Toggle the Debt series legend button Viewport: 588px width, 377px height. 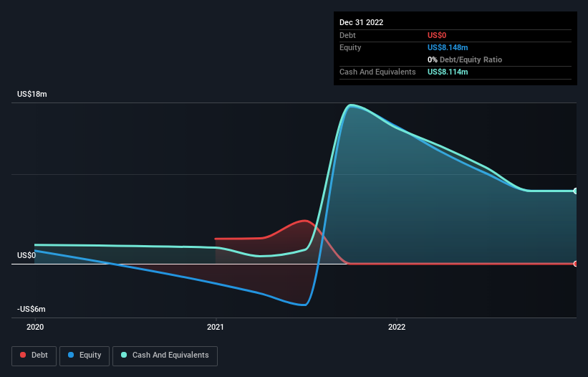pos(34,355)
